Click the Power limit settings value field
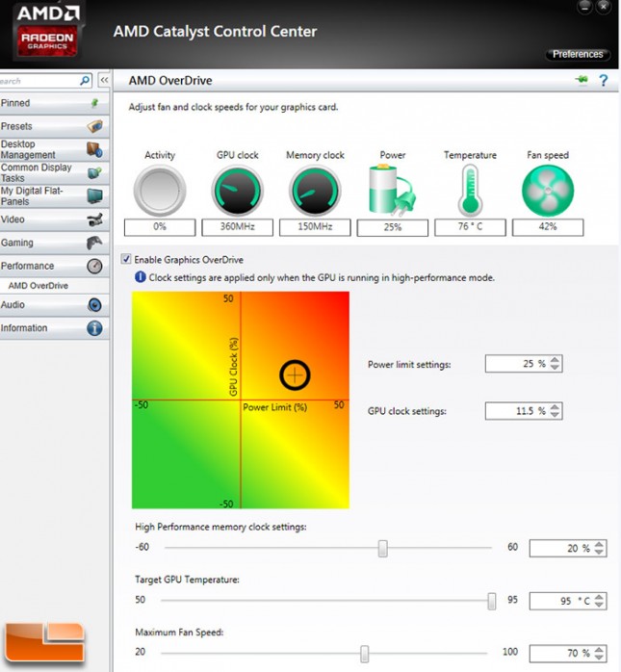The image size is (621, 672). click(517, 364)
